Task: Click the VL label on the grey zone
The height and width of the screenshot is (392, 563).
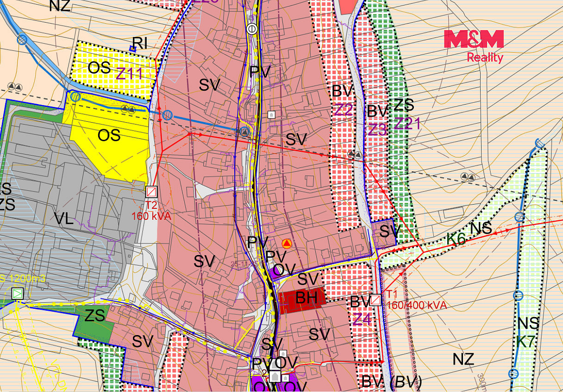Action: pyautogui.click(x=64, y=219)
